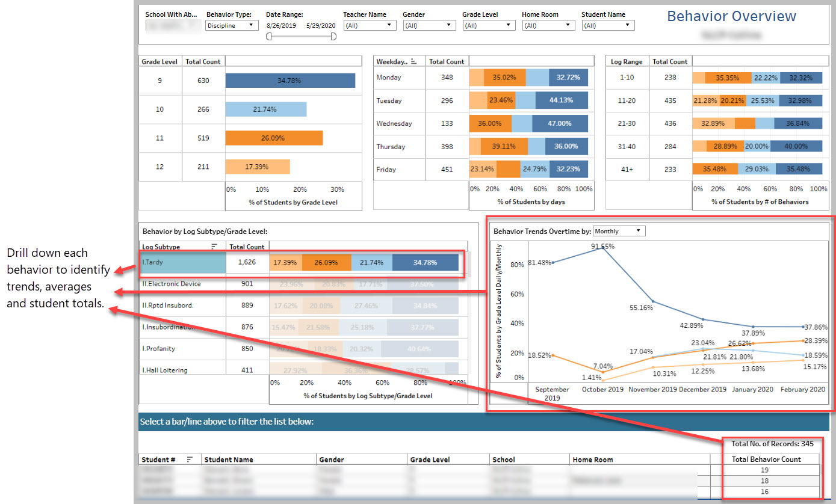Select the II.Electronic Device subtype row
836x504 pixels.
[183, 284]
